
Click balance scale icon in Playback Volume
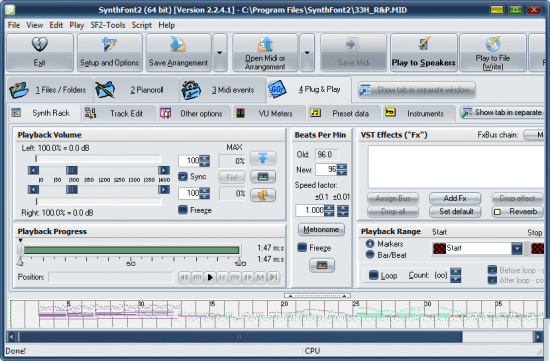(263, 195)
